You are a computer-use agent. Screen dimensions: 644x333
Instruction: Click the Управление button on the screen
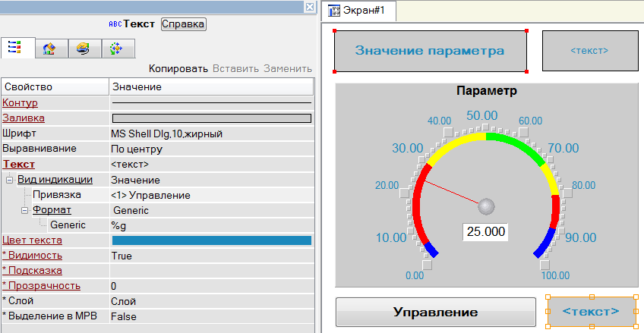(x=436, y=312)
